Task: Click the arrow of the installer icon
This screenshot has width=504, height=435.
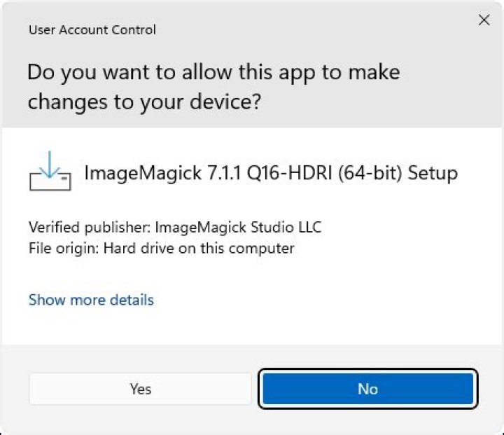Action: click(50, 165)
